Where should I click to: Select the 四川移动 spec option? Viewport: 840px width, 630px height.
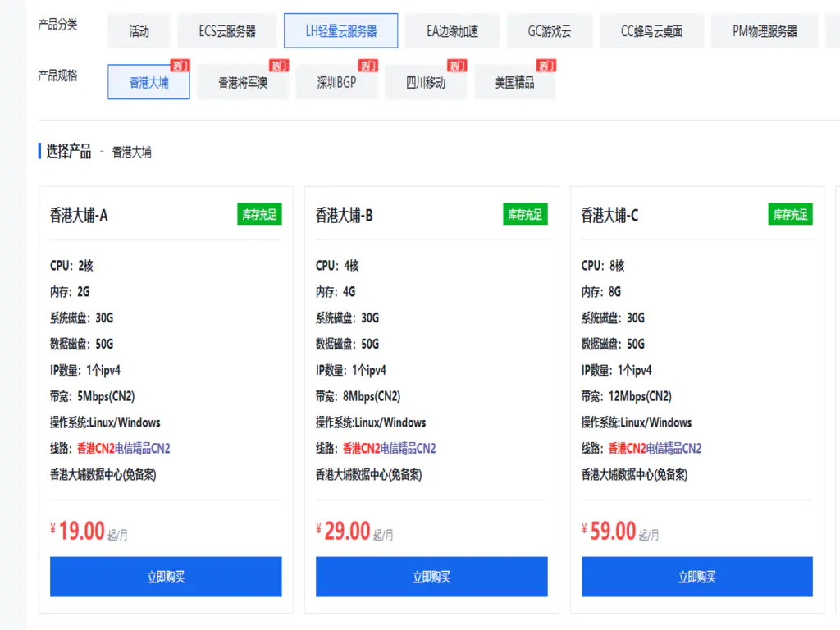point(427,82)
